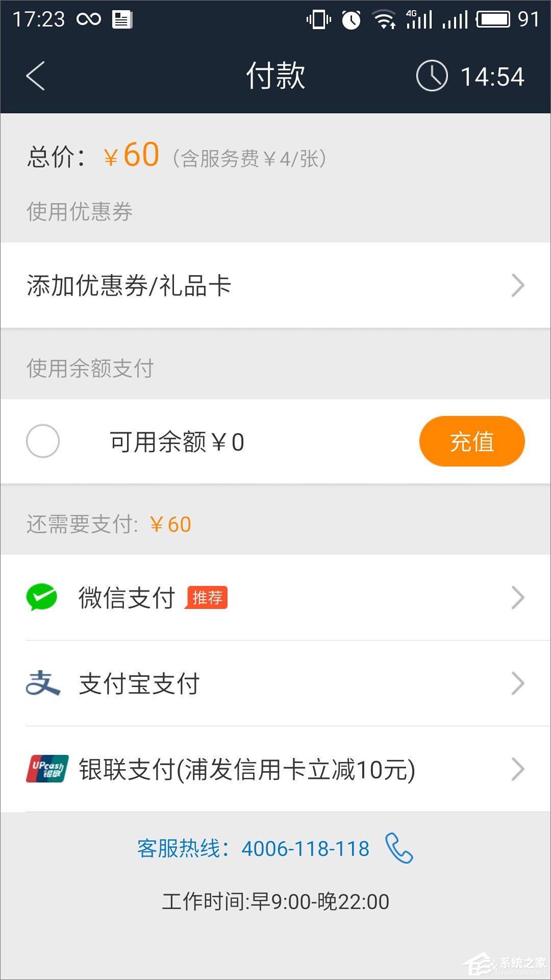Choose 微信支付 payment option

127,598
